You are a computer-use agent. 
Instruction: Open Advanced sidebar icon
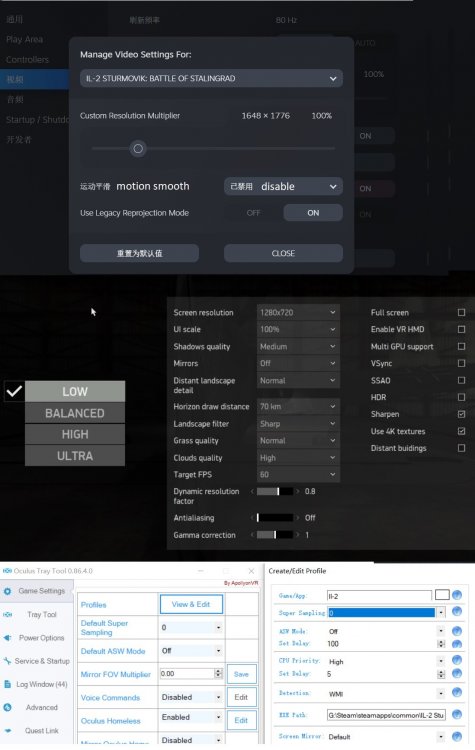coord(7,707)
